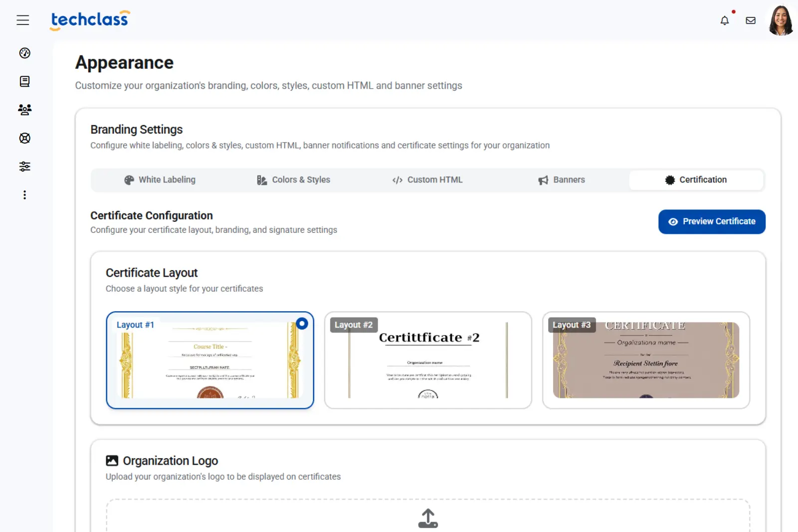798x532 pixels.
Task: Go to dashboard gauge icon in sidebar
Action: tap(24, 53)
